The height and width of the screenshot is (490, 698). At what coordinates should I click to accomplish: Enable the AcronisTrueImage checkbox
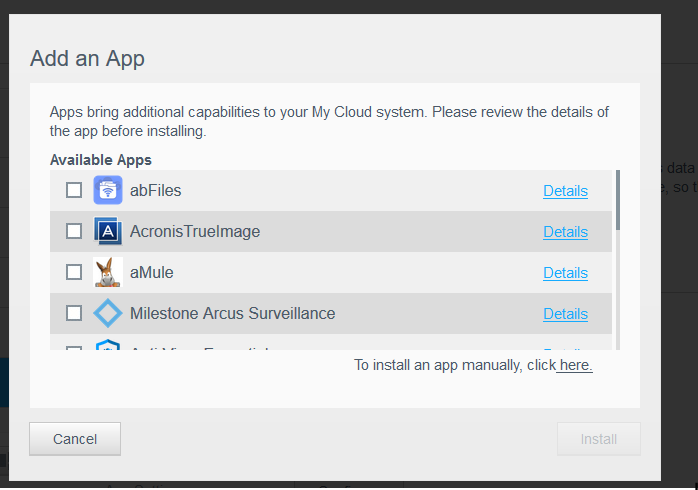pos(74,231)
